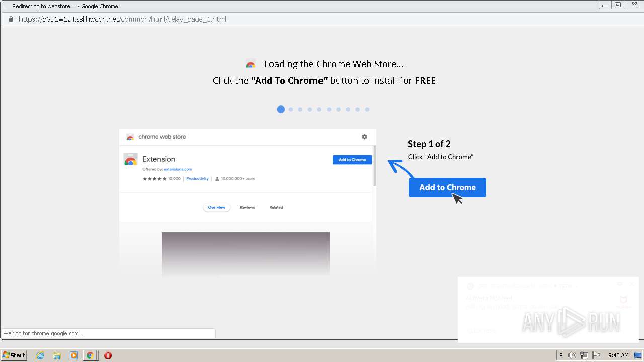Click the Chrome Web Store logo beside the Loading text
This screenshot has height=362, width=644.
coord(250,64)
